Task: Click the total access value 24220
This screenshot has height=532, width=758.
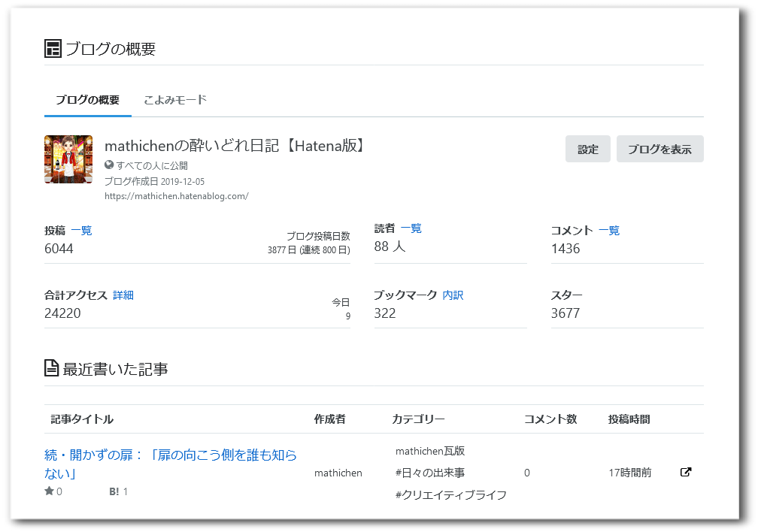Action: click(x=62, y=313)
